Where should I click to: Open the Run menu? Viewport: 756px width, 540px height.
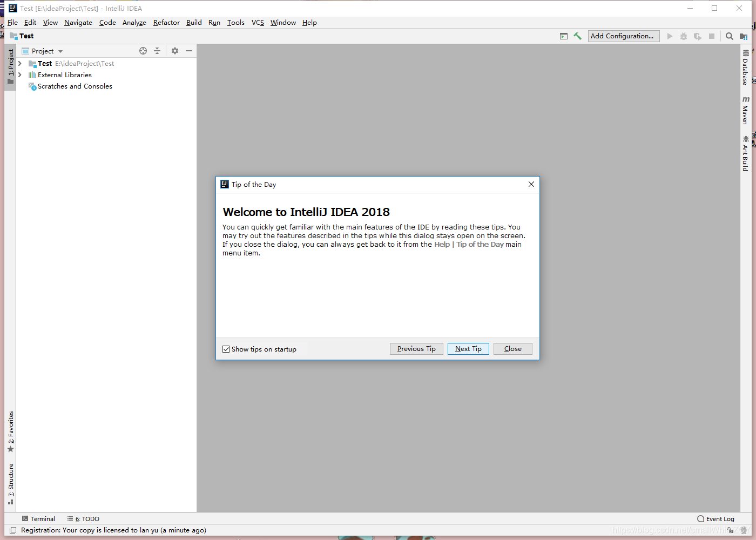214,23
